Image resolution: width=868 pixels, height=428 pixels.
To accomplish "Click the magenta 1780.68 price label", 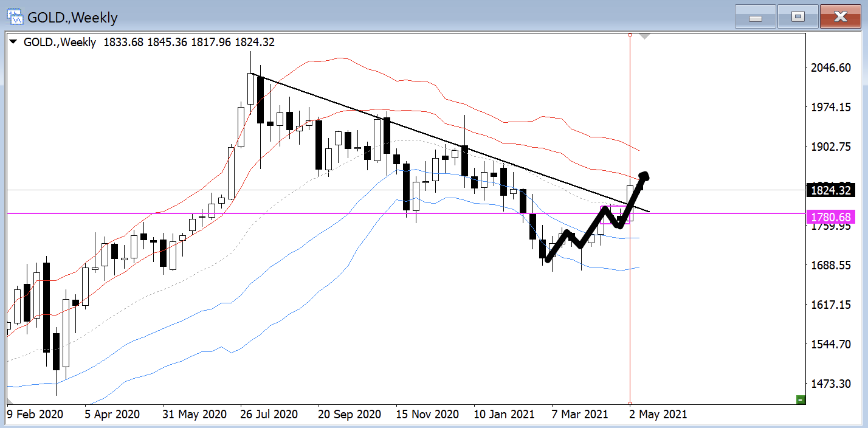I will 830,217.
